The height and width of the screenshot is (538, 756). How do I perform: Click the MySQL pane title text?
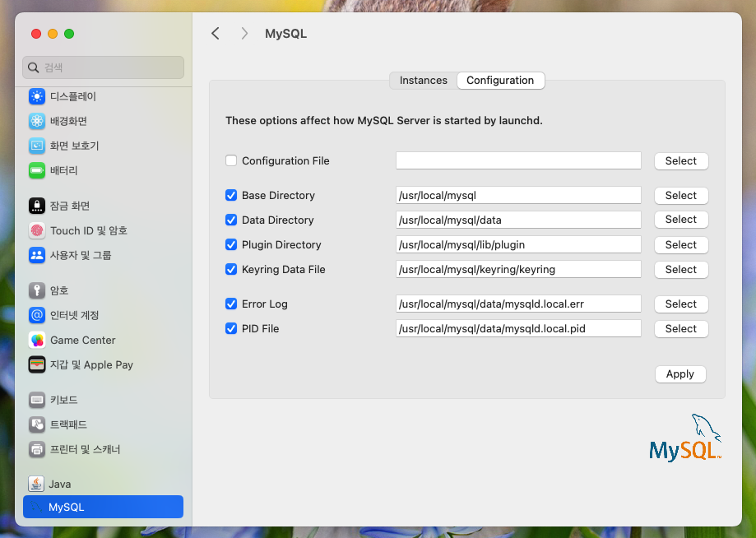pos(286,34)
